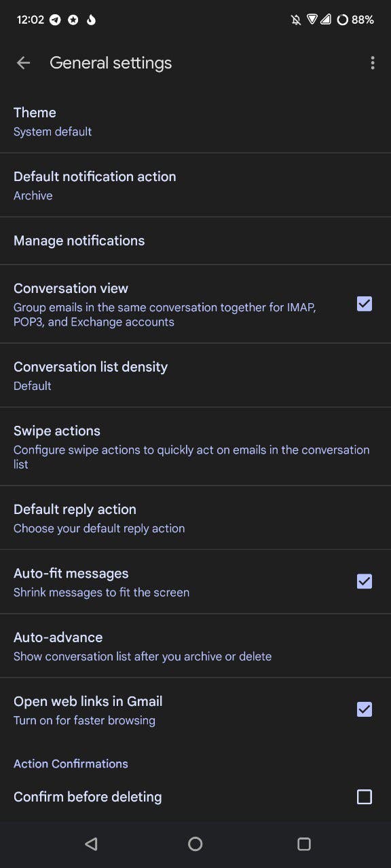Open the Theme selection option

coord(195,121)
